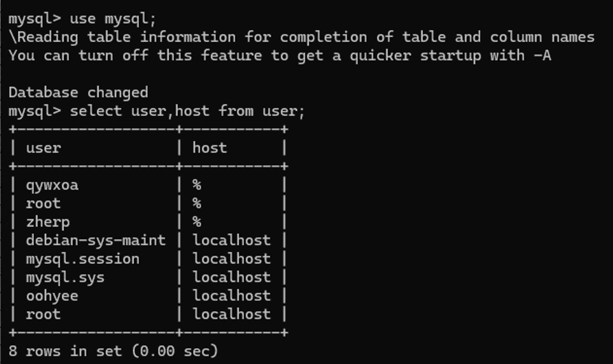Click the % host value for zherp
Viewport: 613px width, 364px height.
click(197, 222)
